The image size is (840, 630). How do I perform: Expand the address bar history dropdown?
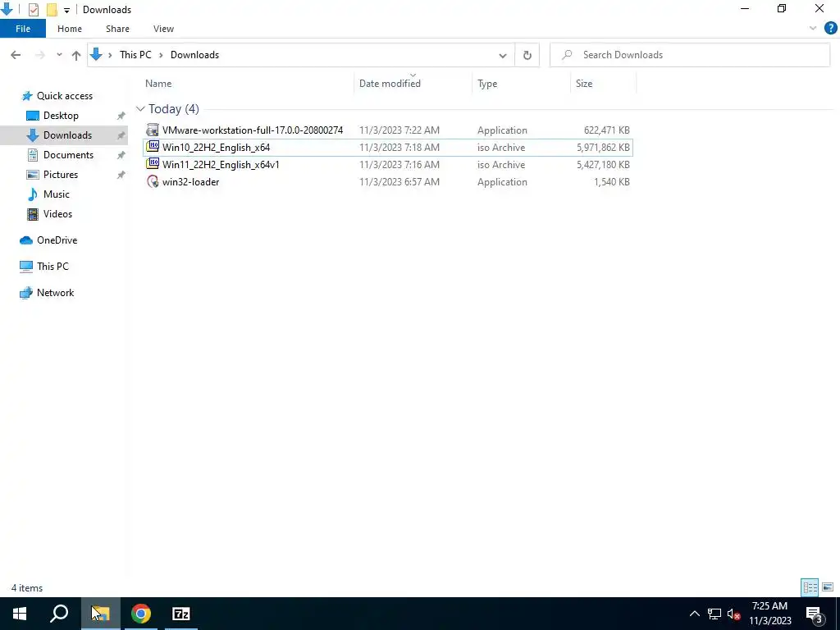pyautogui.click(x=503, y=55)
